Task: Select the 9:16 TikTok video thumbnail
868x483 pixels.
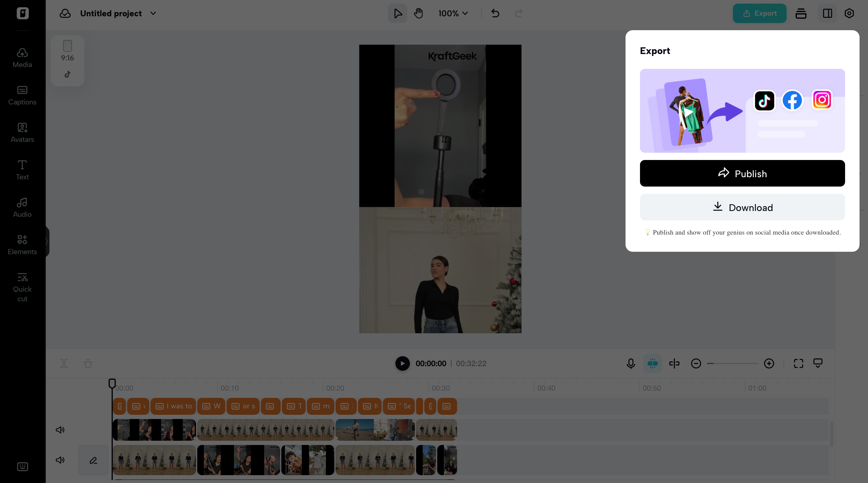Action: (67, 60)
